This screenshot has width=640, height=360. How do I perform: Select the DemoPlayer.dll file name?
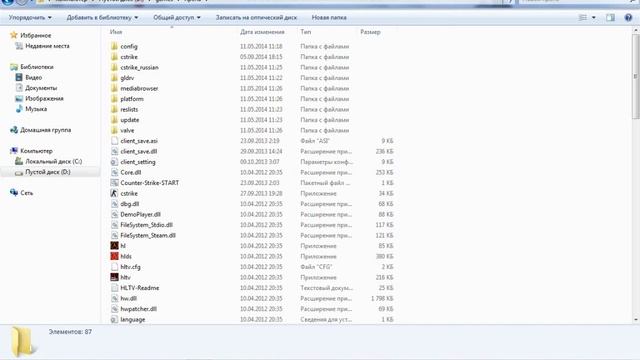coord(140,215)
